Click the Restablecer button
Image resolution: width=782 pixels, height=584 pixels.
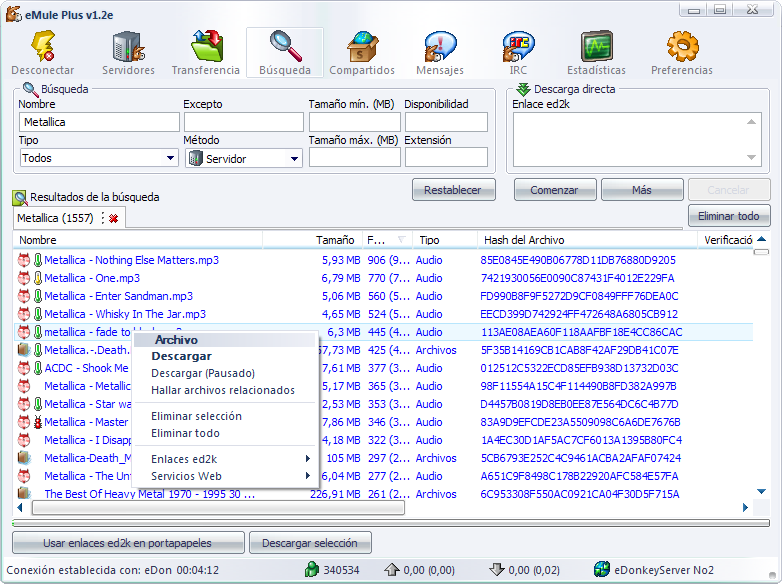tap(453, 190)
